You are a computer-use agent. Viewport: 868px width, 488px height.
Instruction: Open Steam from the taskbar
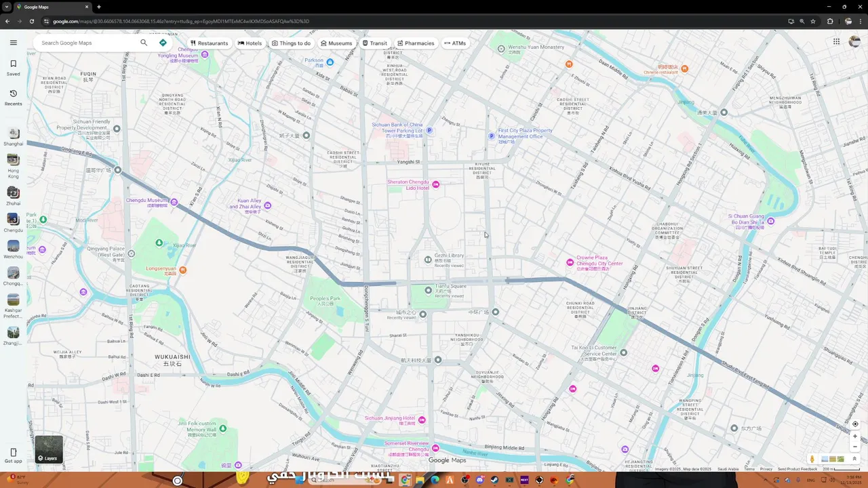click(494, 480)
